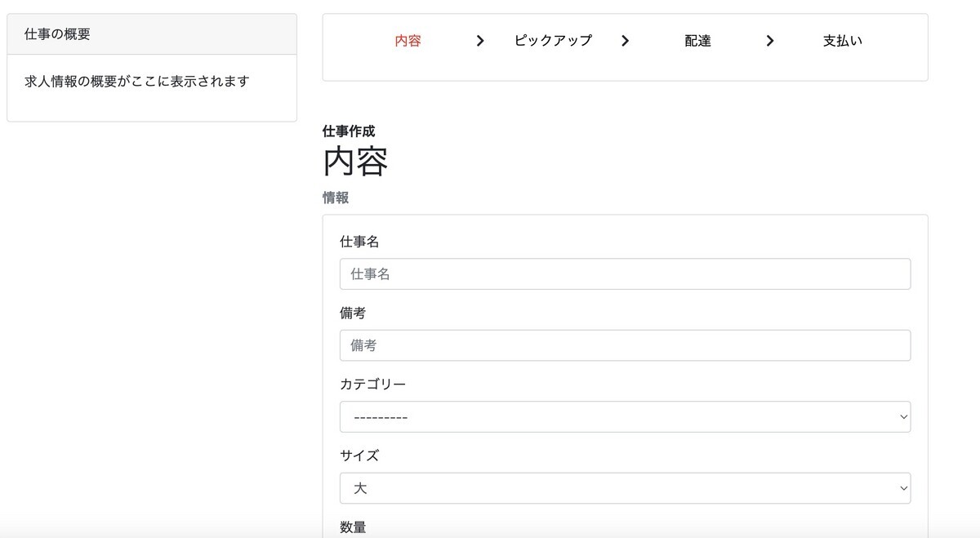The image size is (980, 538).
Task: Click the カテゴリー field label
Action: [372, 384]
